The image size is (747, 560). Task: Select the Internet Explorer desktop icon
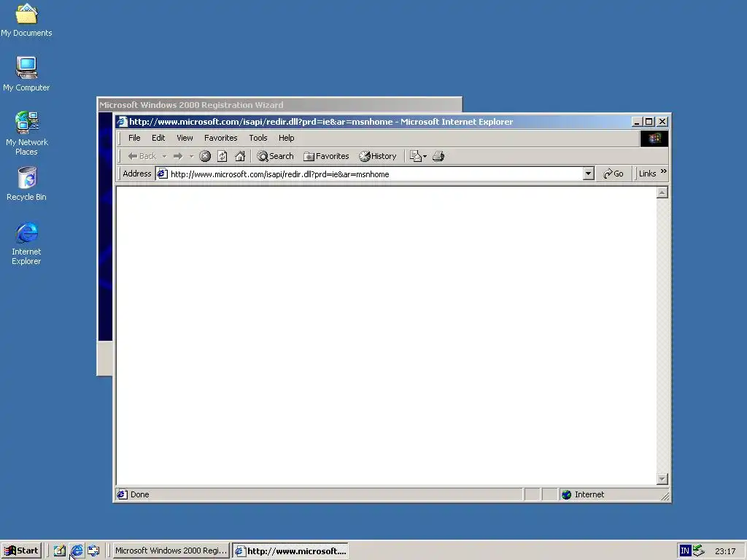pyautogui.click(x=27, y=244)
